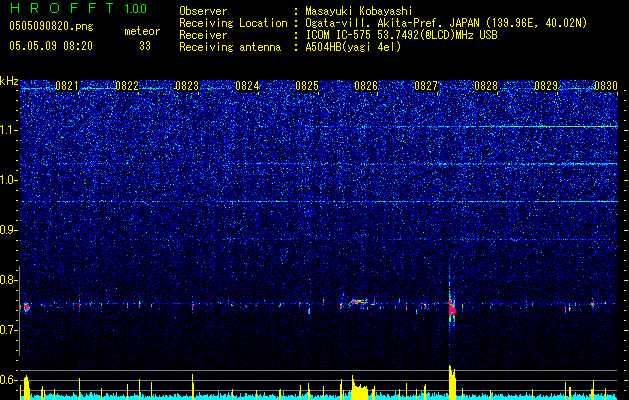Select the filename 0505090820.png
The height and width of the screenshot is (400, 629).
coord(51,26)
